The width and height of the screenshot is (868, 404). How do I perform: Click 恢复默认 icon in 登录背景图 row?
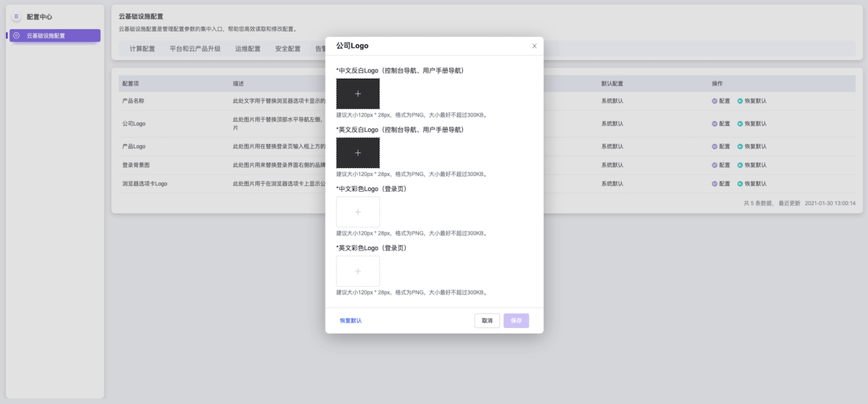[x=740, y=165]
